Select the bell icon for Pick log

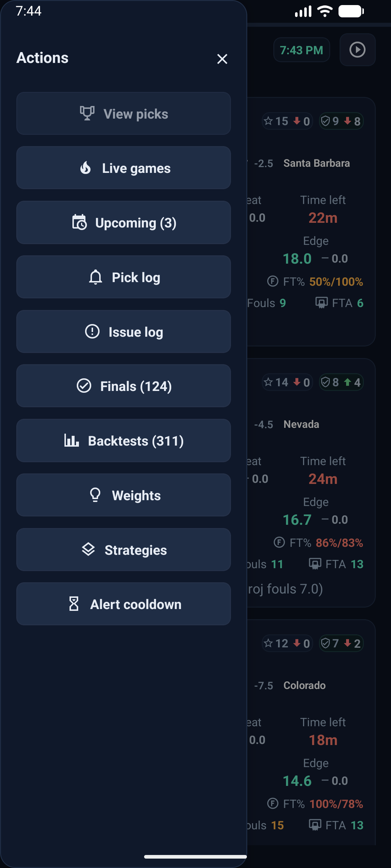click(95, 277)
